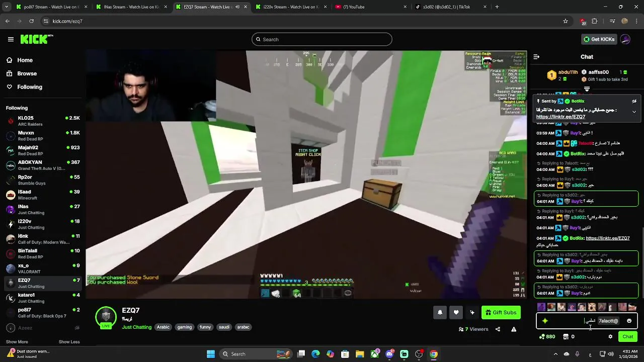This screenshot has width=644, height=362.
Task: Report stream warning icon
Action: pos(514,329)
